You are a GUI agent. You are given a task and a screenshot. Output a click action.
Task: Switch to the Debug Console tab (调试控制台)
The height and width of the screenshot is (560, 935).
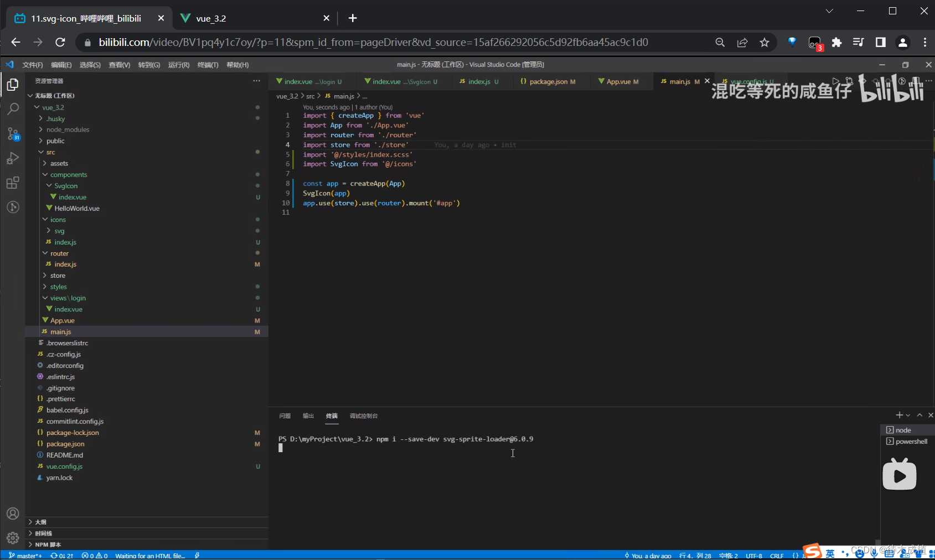pyautogui.click(x=364, y=416)
